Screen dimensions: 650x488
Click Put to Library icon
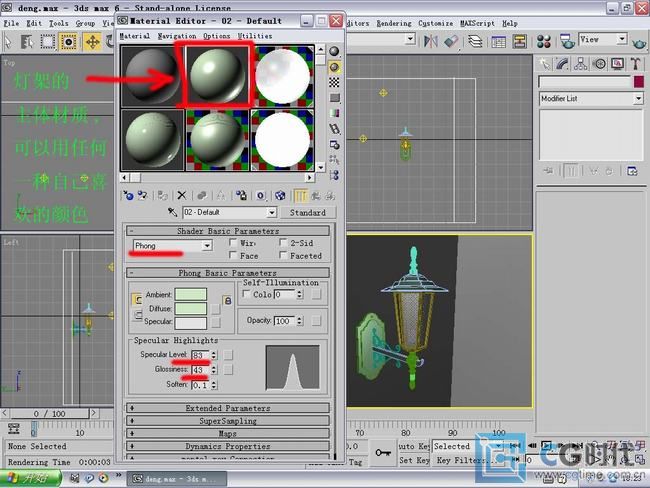point(241,195)
